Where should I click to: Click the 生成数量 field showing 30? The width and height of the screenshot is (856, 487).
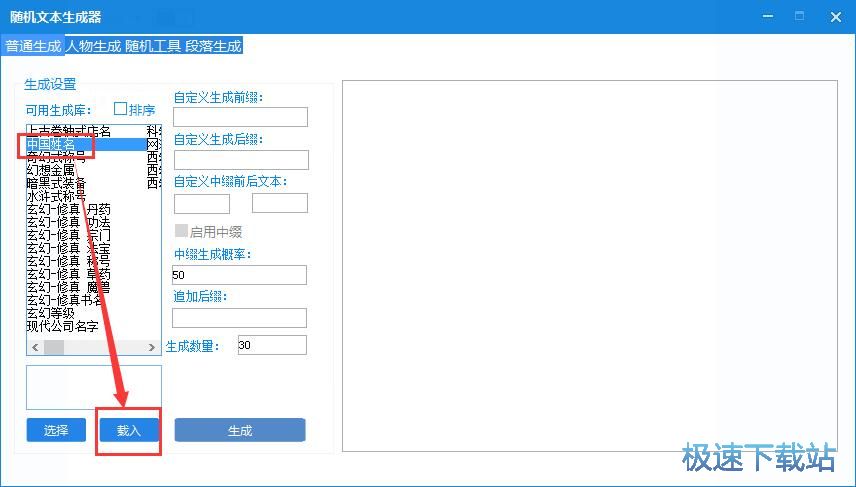(272, 345)
